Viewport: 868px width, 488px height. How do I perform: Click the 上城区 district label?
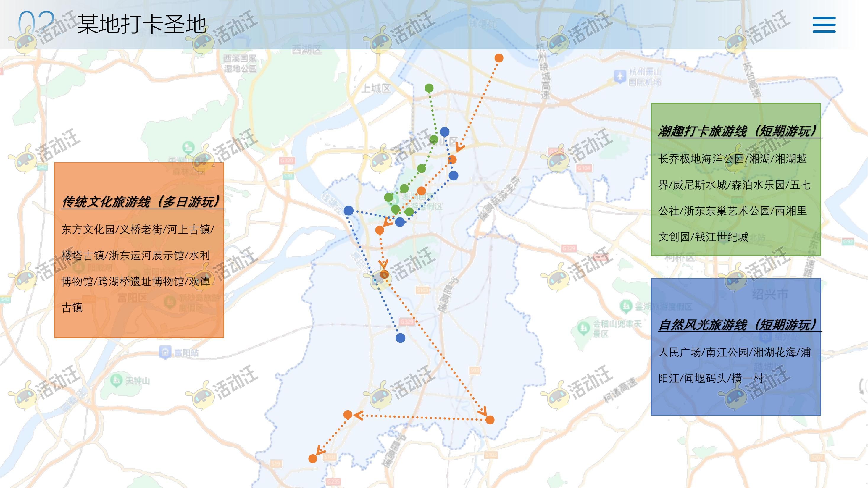coord(376,88)
